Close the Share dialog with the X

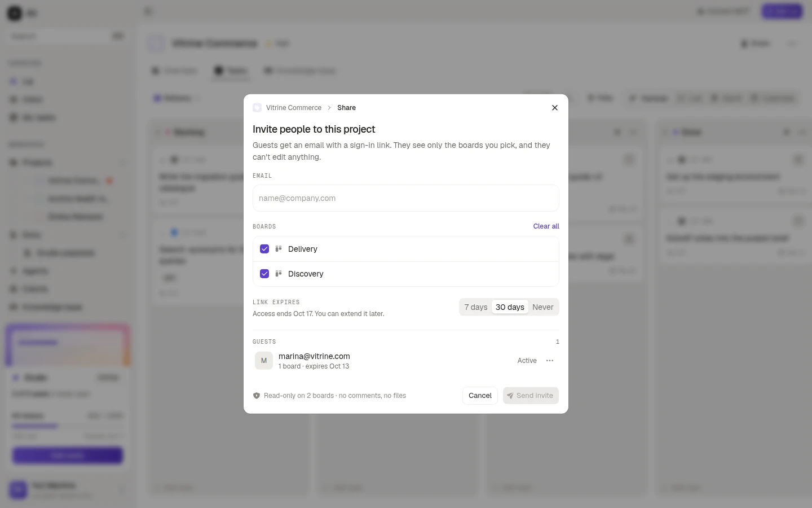[x=555, y=108]
